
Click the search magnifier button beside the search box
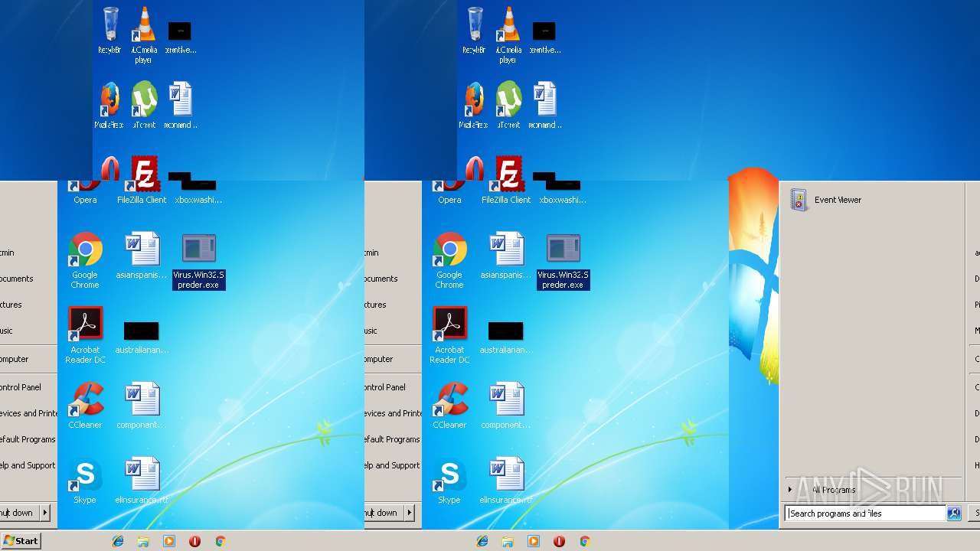pyautogui.click(x=954, y=514)
